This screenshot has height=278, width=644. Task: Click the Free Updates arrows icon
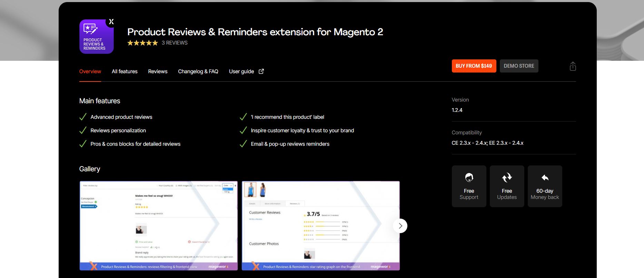[x=507, y=178]
